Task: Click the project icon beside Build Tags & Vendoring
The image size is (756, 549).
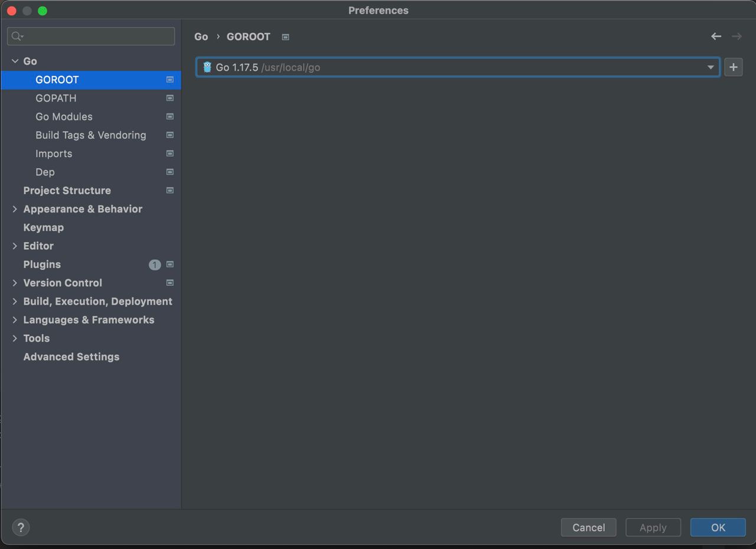Action: coord(170,135)
